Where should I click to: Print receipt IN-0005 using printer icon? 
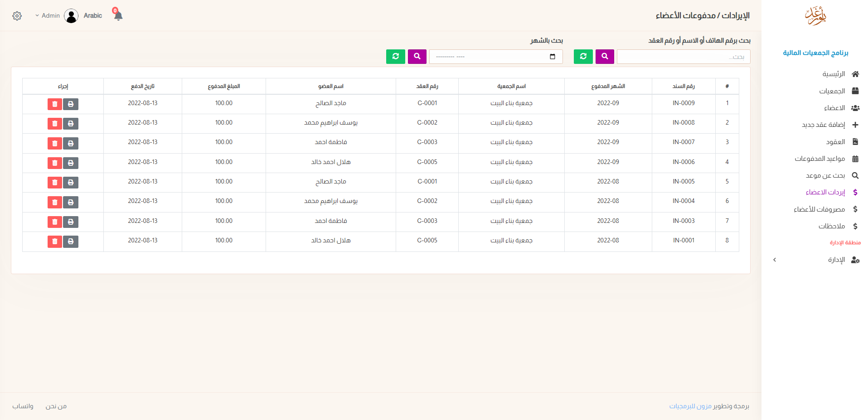(x=71, y=183)
